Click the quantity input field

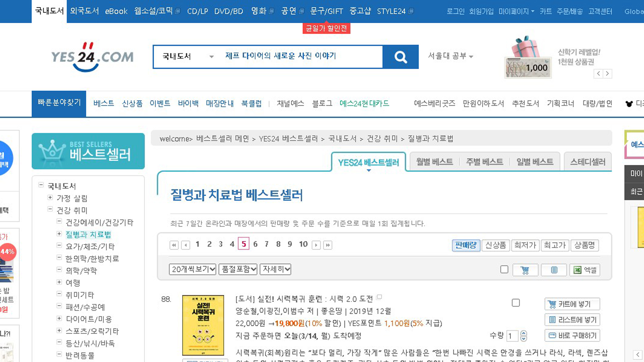coord(512,336)
